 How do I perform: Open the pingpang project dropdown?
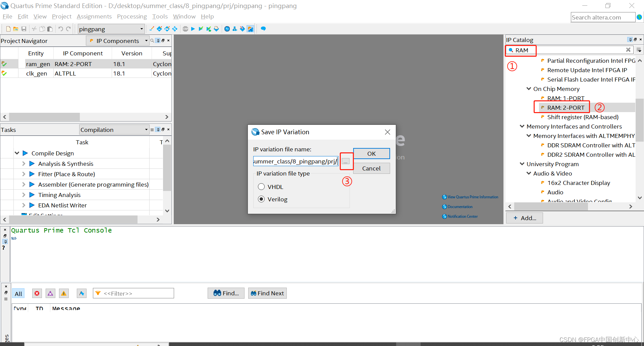(111, 29)
